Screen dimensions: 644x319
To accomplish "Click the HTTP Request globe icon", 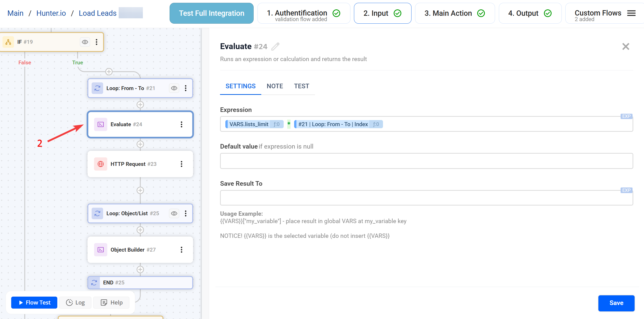I will [101, 164].
